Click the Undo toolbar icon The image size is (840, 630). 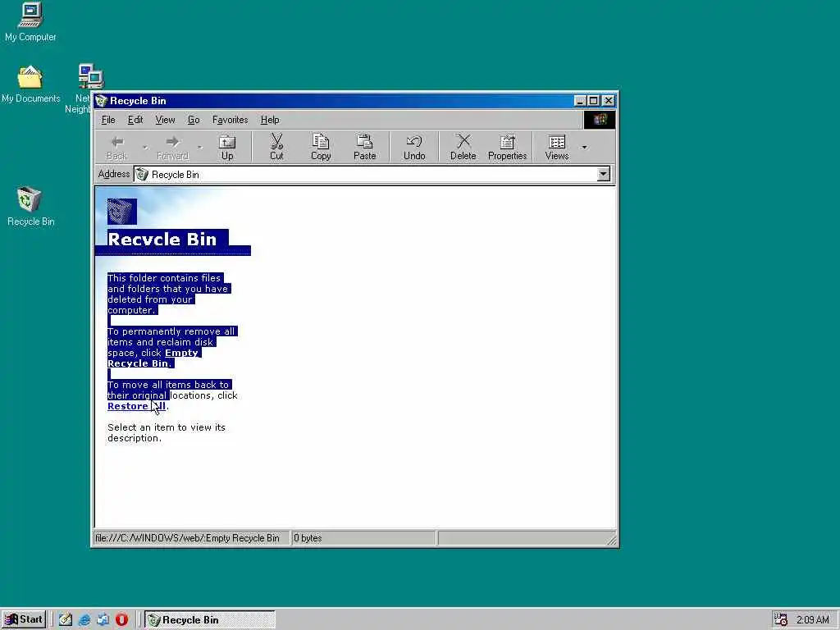414,141
